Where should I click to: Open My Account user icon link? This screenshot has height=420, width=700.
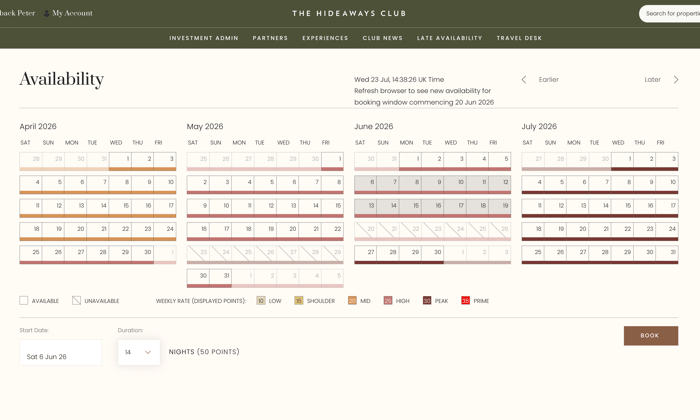(x=46, y=13)
